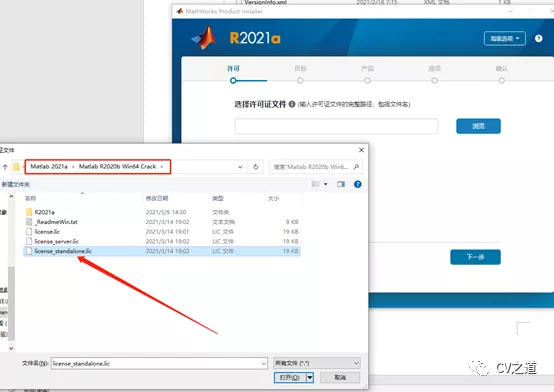554x392 pixels.
Task: Click the refresh icon next to the address bar
Action: tap(256, 167)
